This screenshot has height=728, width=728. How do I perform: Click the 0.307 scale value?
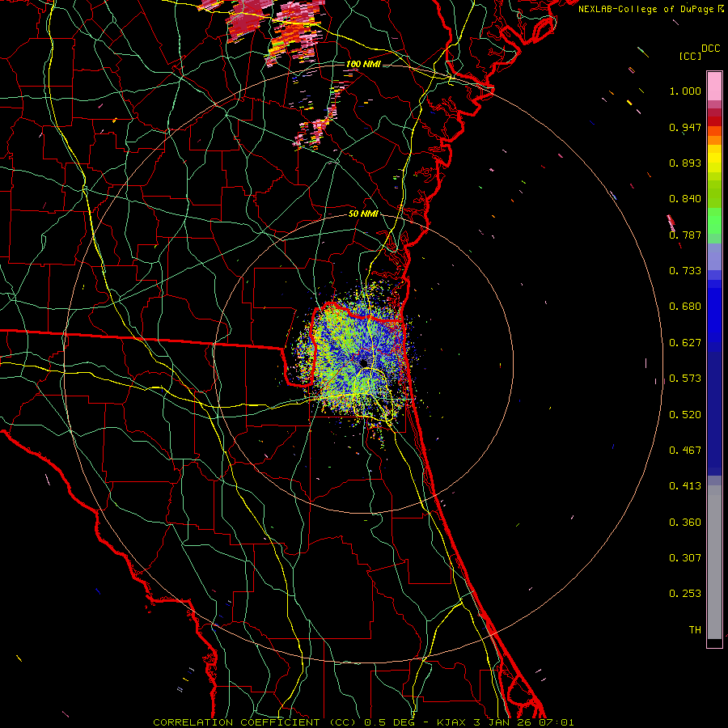coord(685,558)
